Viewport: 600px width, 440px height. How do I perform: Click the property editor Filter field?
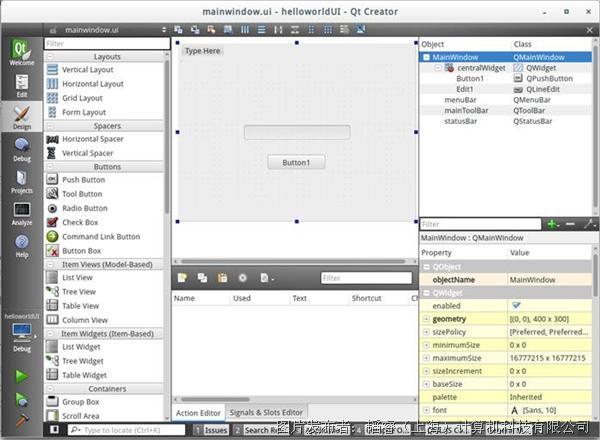point(480,224)
